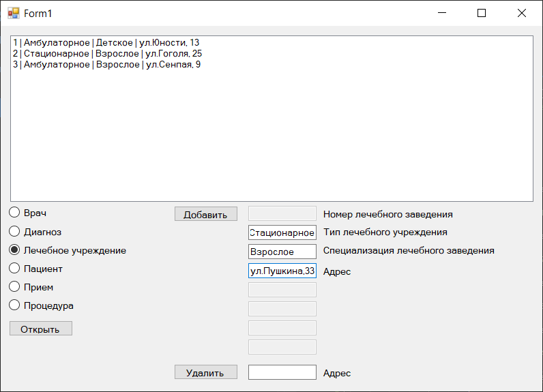Click the disabled Номер лечебного заведения field

pos(282,213)
